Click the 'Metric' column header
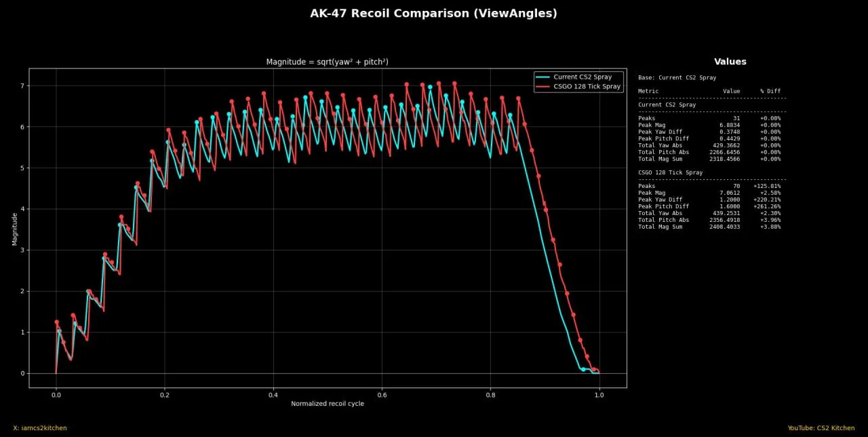 pyautogui.click(x=648, y=91)
